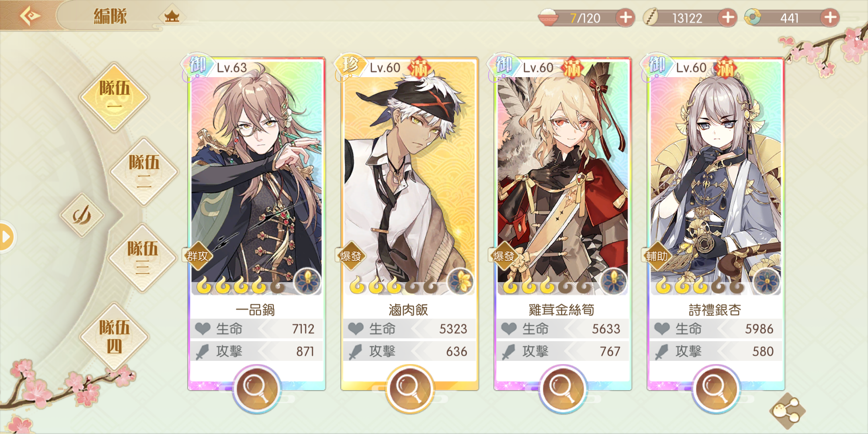Select the 雞茸金絲筍 character card
Image resolution: width=868 pixels, height=434 pixels.
click(x=563, y=223)
